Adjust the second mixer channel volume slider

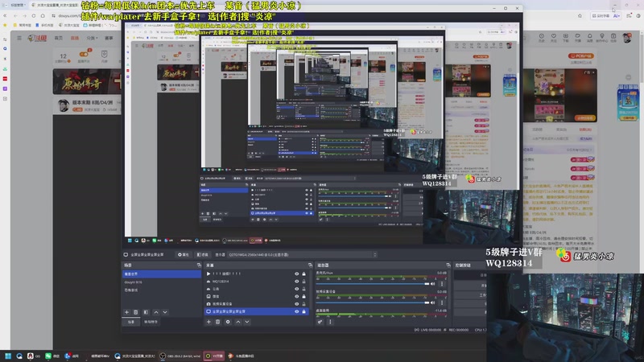(373, 302)
